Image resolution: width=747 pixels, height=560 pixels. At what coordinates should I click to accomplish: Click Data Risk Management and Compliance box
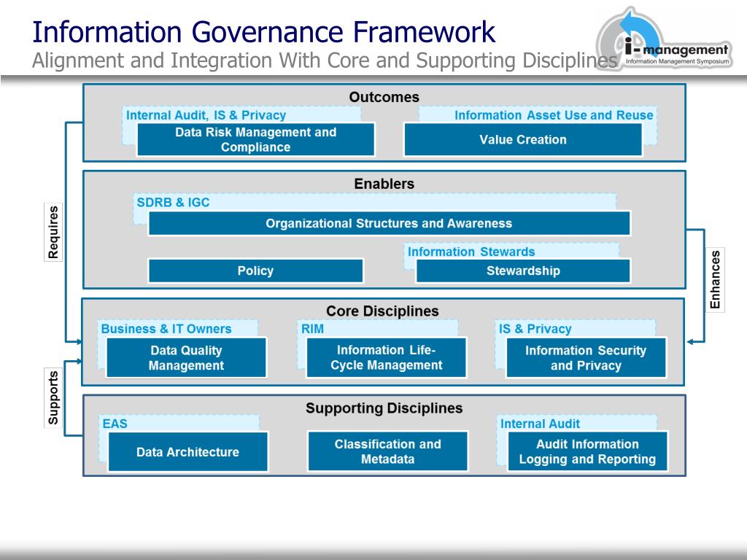pos(256,139)
